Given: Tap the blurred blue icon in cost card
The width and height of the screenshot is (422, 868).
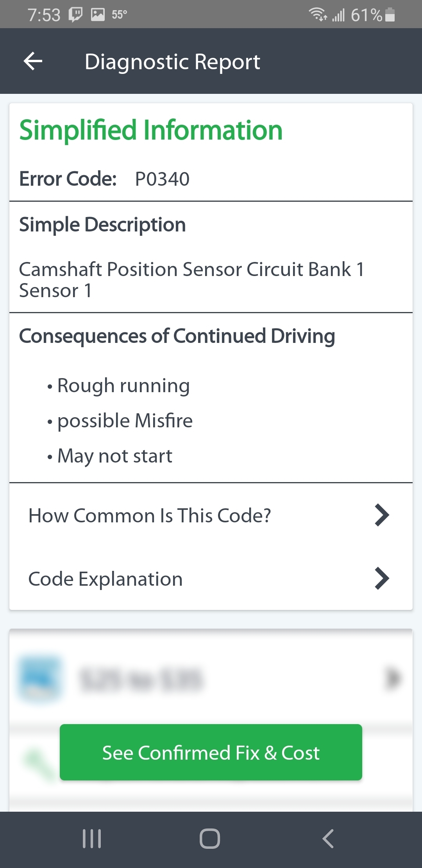Looking at the screenshot, I should (x=39, y=679).
